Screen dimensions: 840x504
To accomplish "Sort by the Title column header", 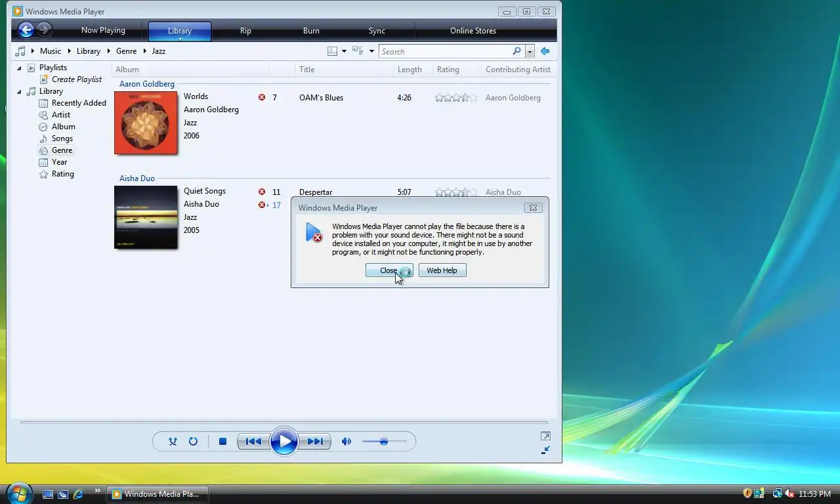I will [345, 70].
